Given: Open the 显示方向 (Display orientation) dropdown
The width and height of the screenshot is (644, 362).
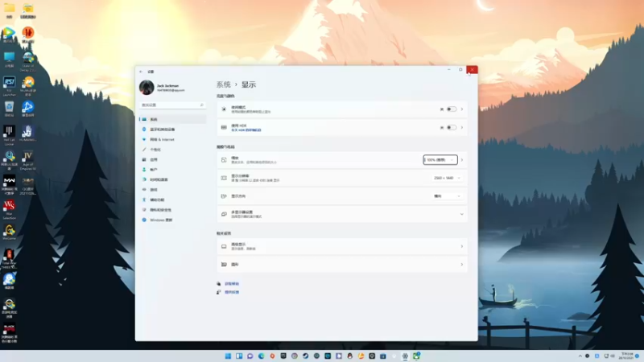Looking at the screenshot, I should coord(447,196).
